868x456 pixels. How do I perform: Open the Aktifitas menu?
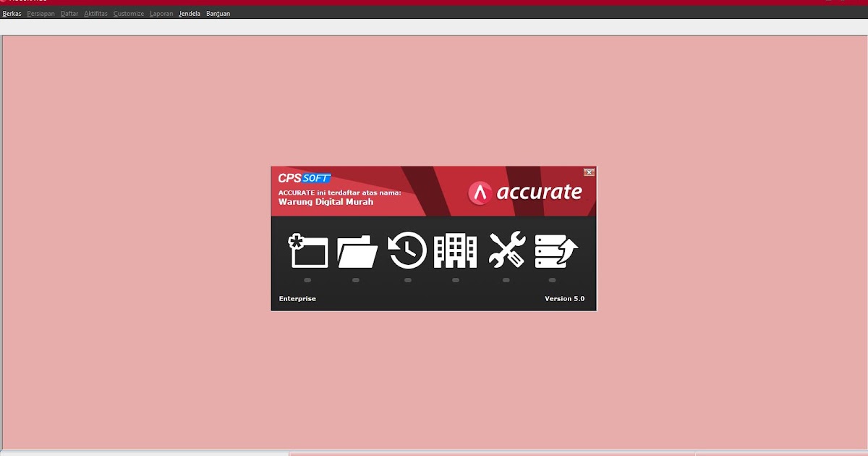(95, 14)
